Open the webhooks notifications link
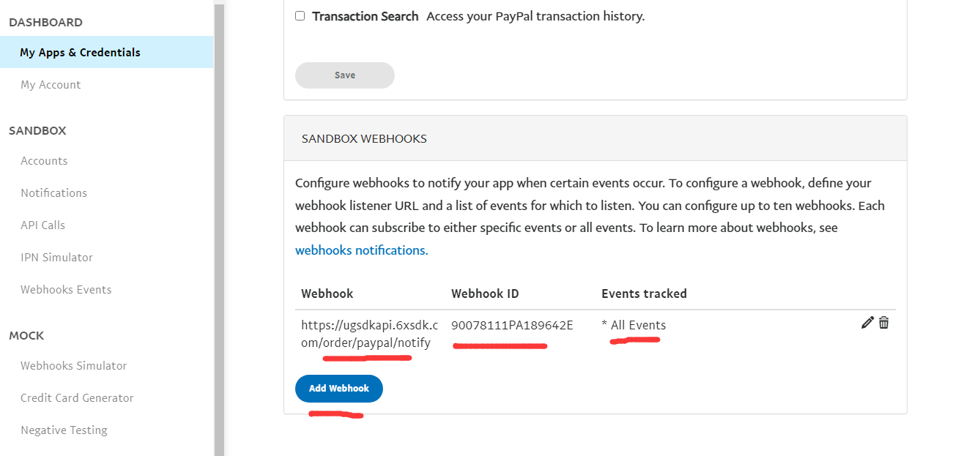This screenshot has width=980, height=456. coord(361,250)
